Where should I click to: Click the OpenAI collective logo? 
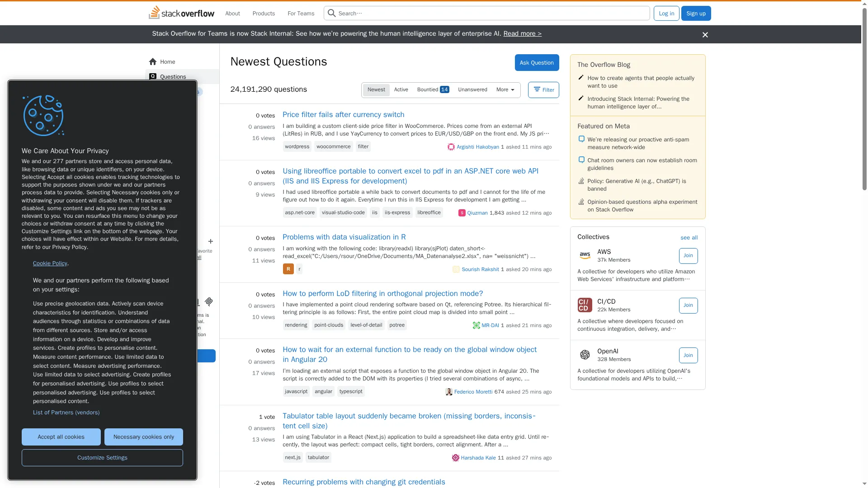584,355
